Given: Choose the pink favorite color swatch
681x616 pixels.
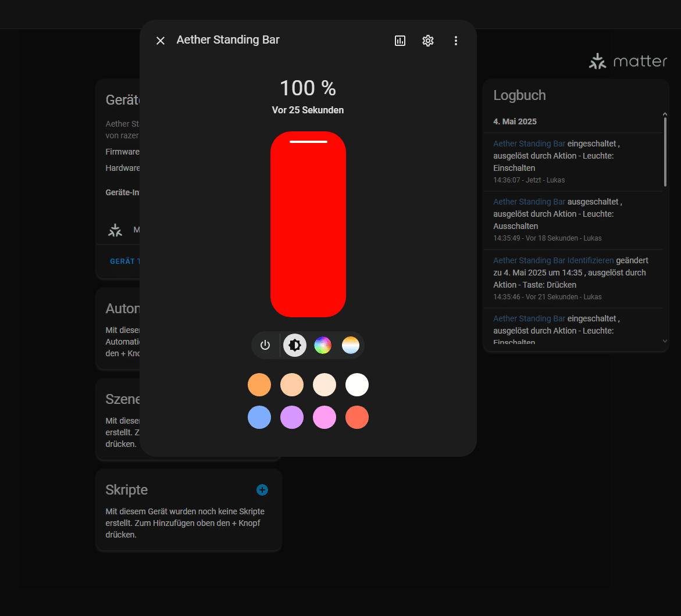Looking at the screenshot, I should pyautogui.click(x=325, y=417).
